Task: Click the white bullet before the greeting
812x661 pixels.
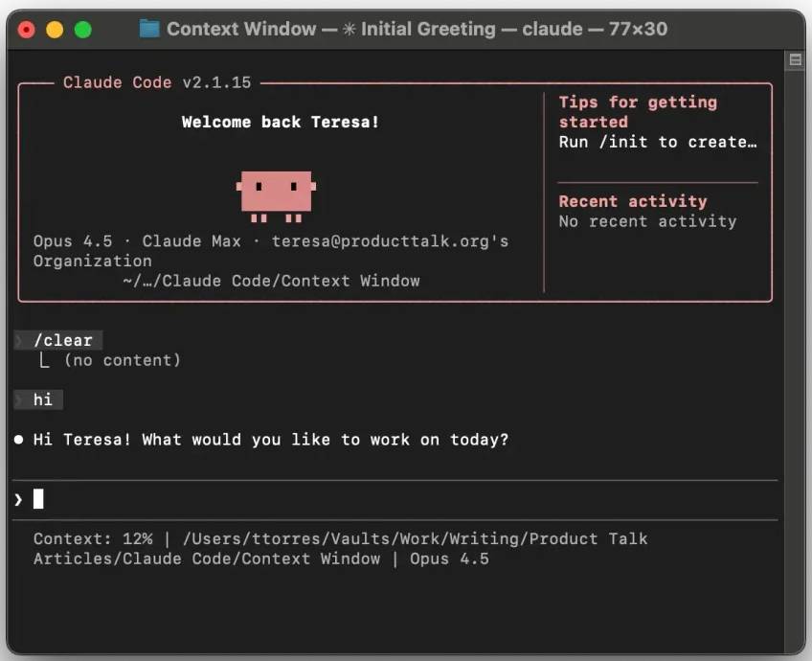Action: [18, 440]
